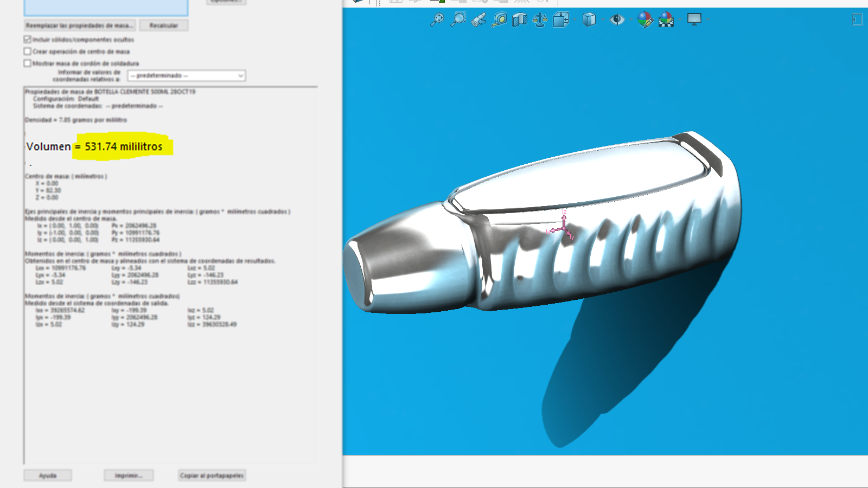Toggle the Section View tool
The height and width of the screenshot is (488, 868).
tap(520, 20)
